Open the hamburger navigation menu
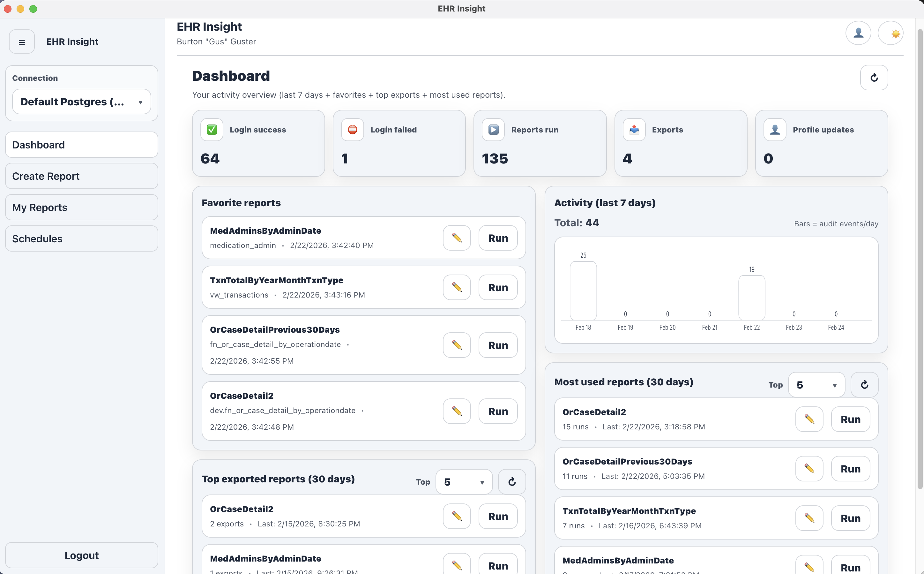This screenshot has height=574, width=924. [22, 42]
